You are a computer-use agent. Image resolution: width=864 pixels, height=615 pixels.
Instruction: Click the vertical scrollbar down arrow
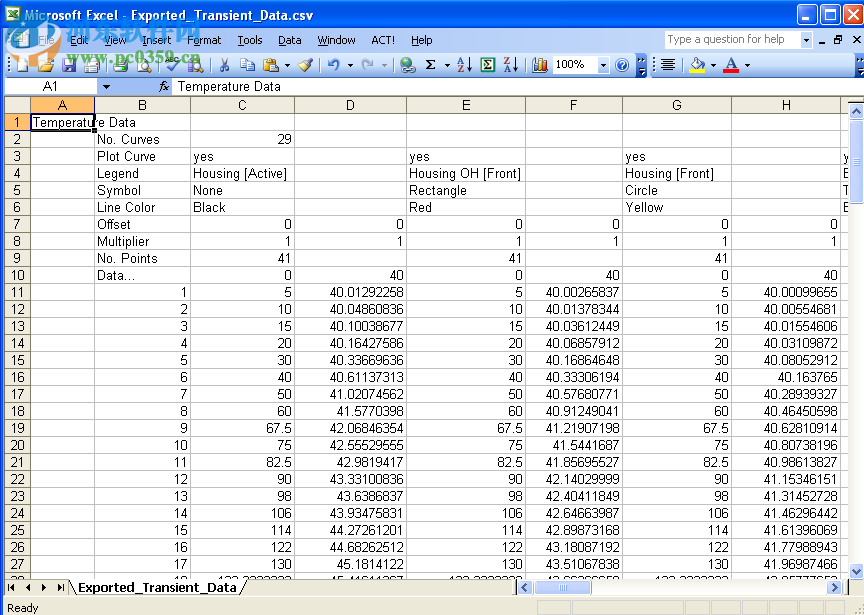pos(856,571)
